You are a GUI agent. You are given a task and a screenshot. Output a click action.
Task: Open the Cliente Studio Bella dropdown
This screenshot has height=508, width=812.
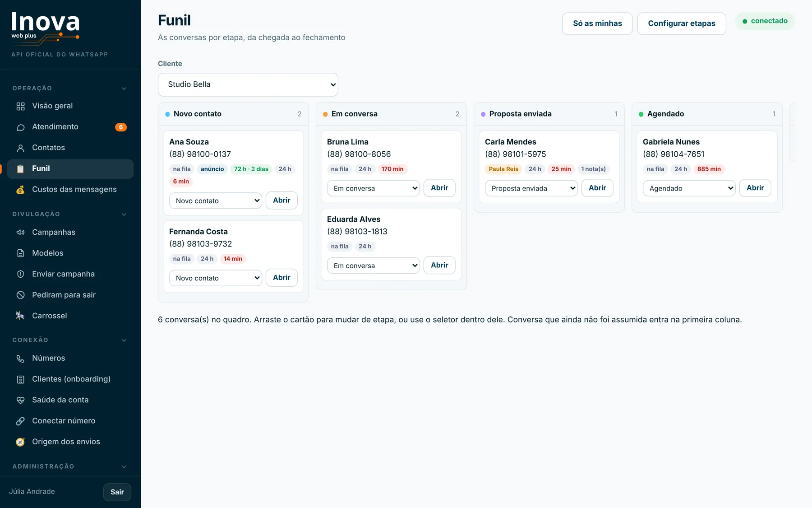[248, 84]
